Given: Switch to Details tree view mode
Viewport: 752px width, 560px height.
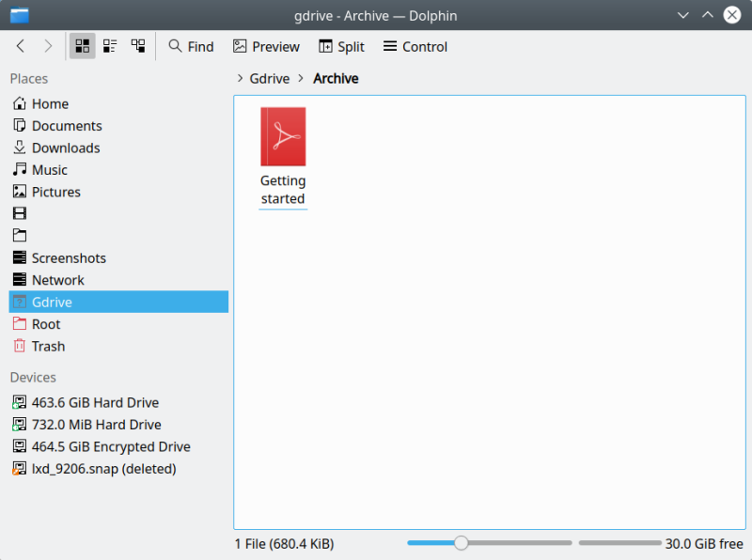Looking at the screenshot, I should pos(136,45).
